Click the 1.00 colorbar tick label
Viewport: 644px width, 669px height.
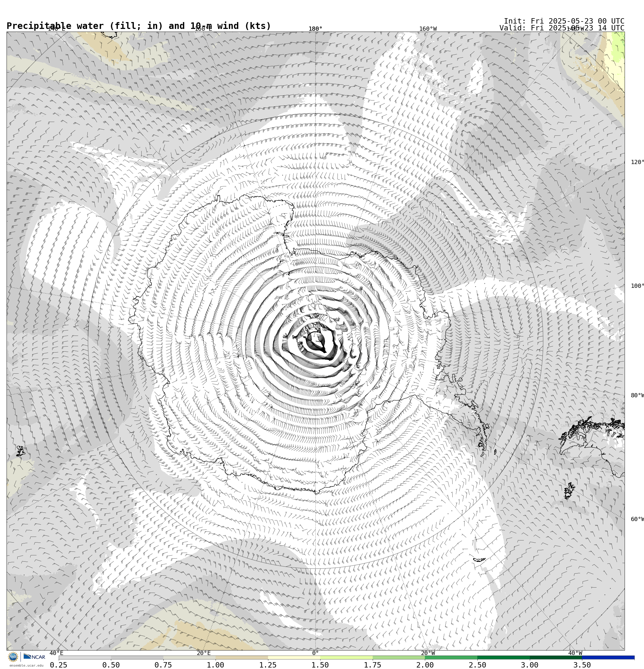click(x=216, y=665)
